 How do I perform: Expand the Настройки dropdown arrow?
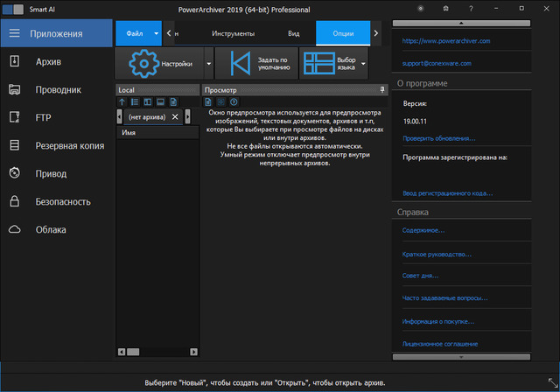pyautogui.click(x=208, y=64)
